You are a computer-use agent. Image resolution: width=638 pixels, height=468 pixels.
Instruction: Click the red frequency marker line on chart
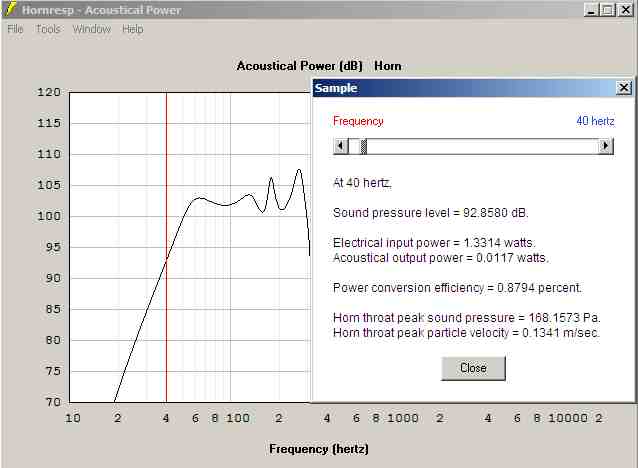[166, 247]
